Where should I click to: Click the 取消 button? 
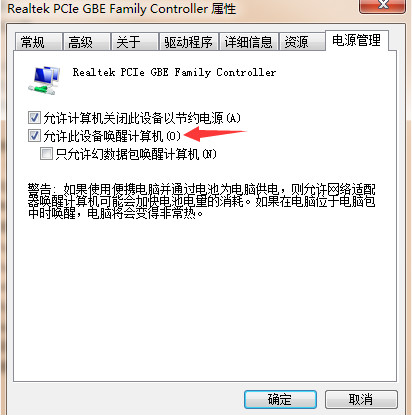click(361, 399)
